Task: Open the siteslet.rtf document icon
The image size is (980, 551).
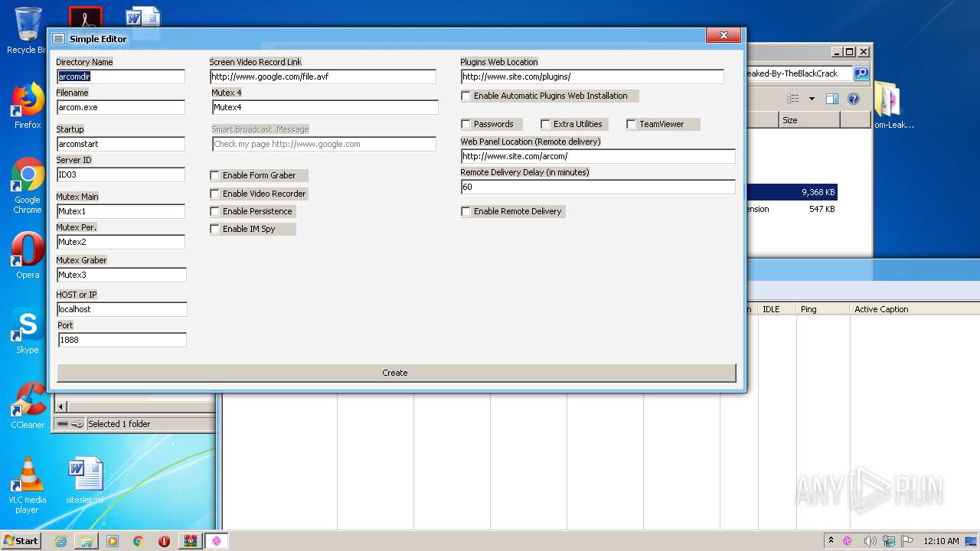Action: click(x=85, y=481)
